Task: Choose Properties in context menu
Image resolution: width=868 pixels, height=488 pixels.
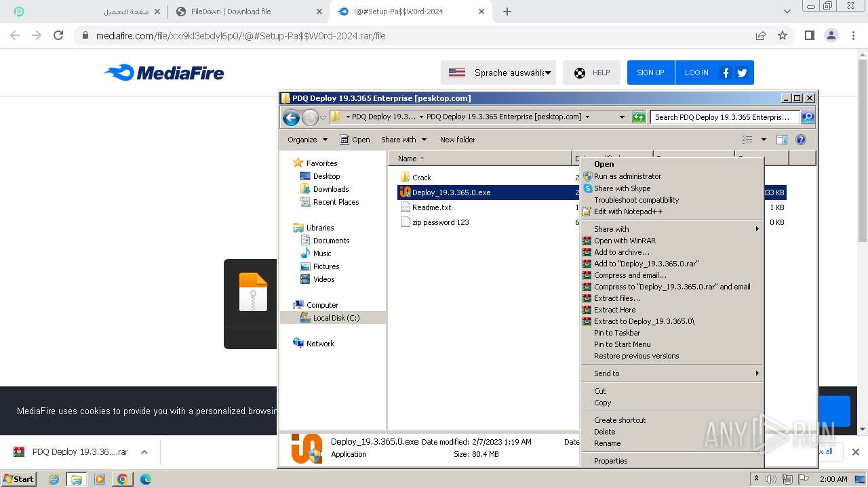Action: coord(671,461)
